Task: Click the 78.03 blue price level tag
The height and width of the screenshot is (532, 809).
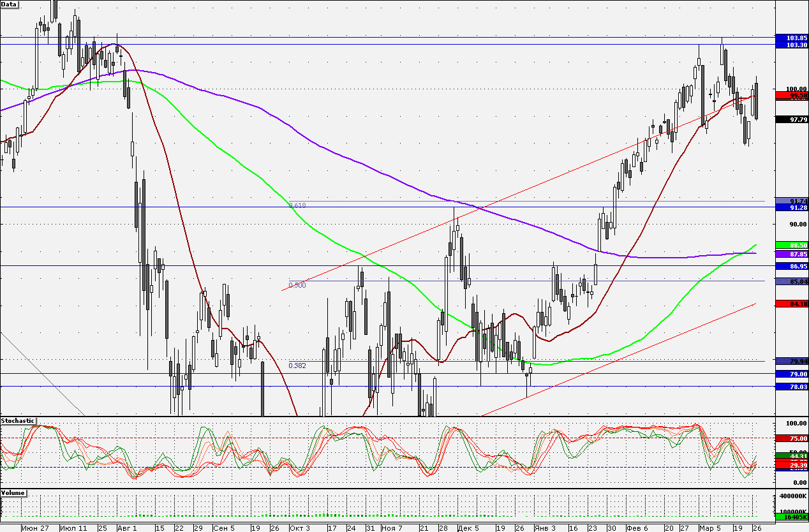Action: (792, 387)
